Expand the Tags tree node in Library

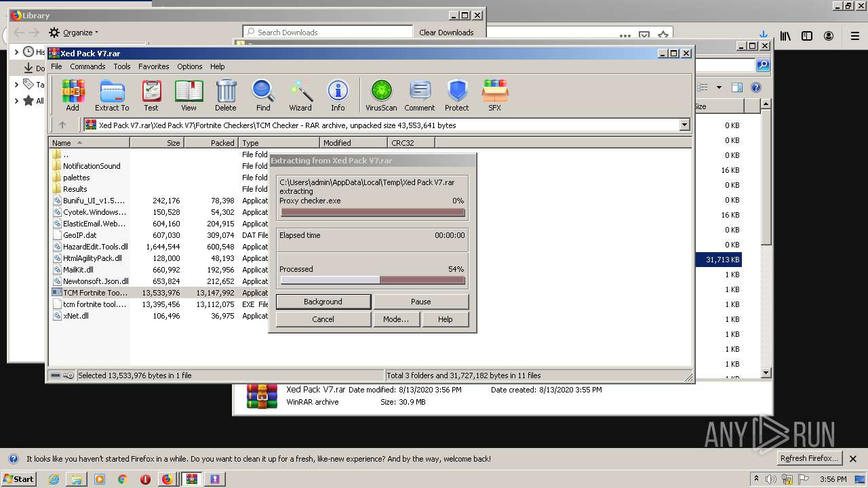click(17, 85)
